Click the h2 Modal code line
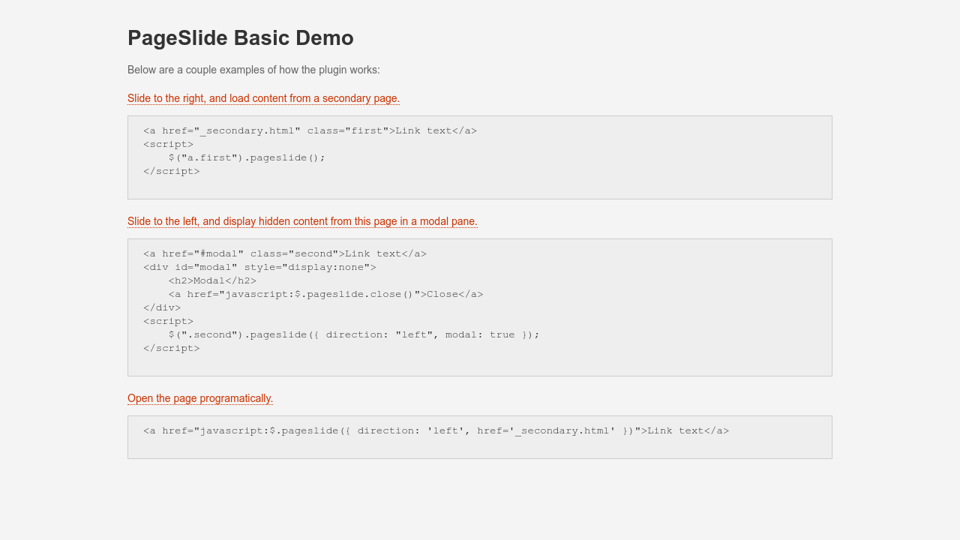Screen dimensions: 960x540 pos(212,281)
